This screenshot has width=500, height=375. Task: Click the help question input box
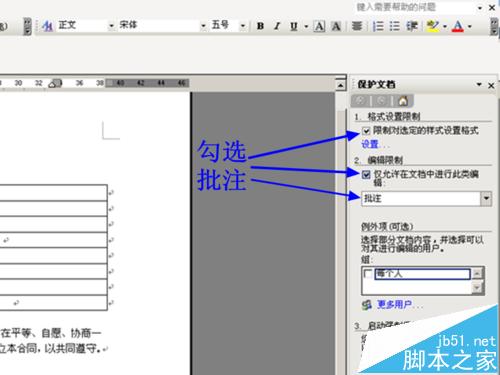point(414,7)
